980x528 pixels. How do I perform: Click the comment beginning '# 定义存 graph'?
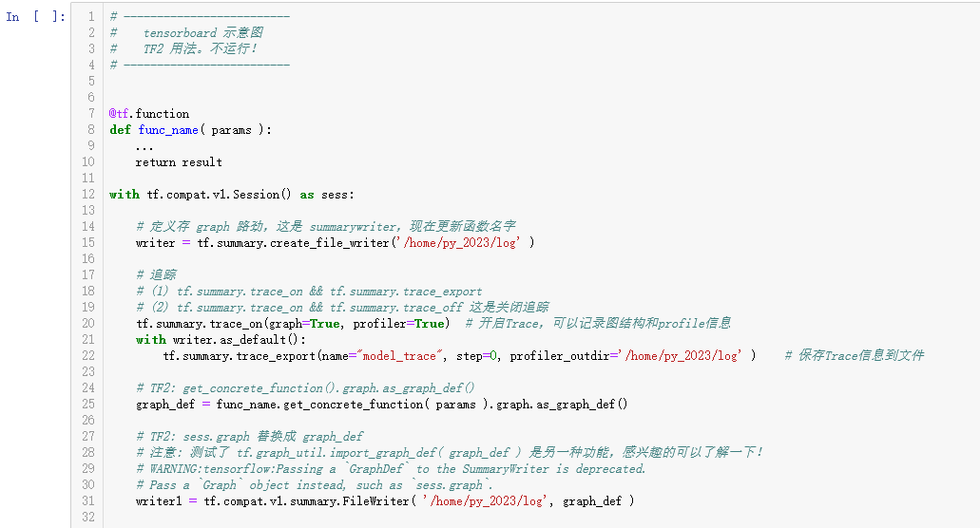(326, 227)
